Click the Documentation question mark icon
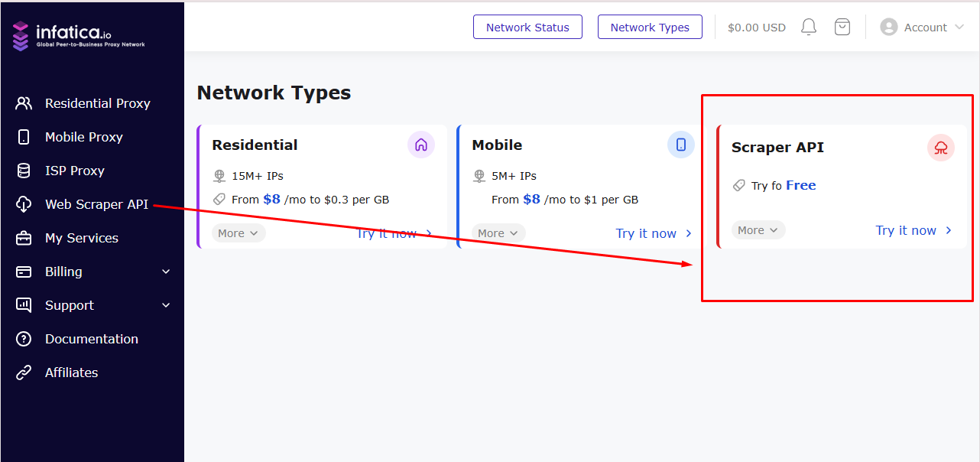 pyautogui.click(x=24, y=339)
